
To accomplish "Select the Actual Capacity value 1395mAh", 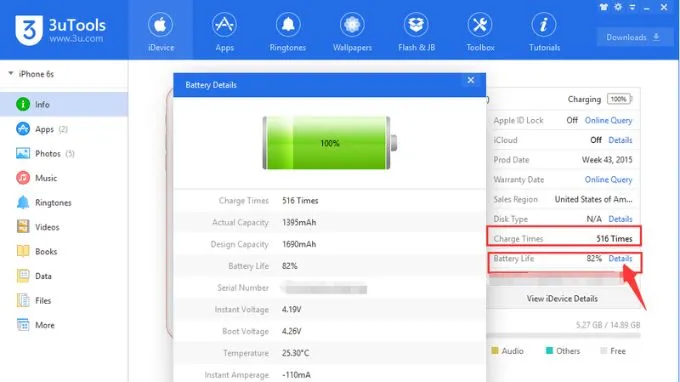I will click(x=299, y=222).
